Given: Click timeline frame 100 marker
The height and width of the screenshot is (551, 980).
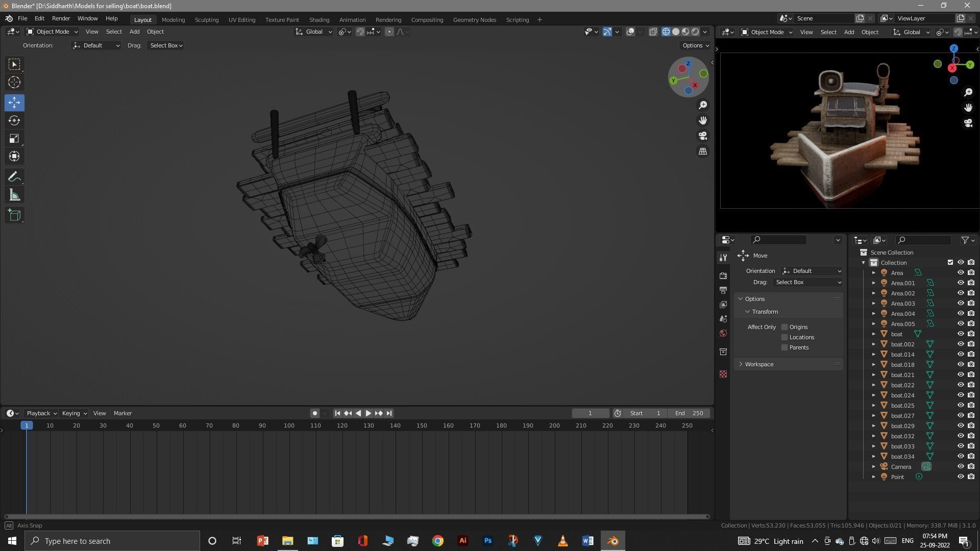Looking at the screenshot, I should click(289, 425).
